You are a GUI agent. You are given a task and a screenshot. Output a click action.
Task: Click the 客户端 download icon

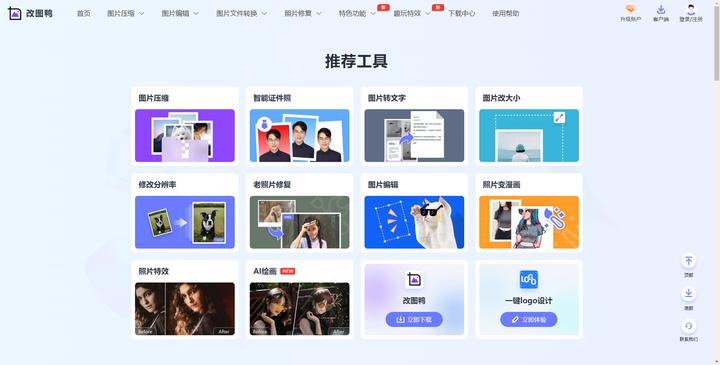click(x=661, y=9)
